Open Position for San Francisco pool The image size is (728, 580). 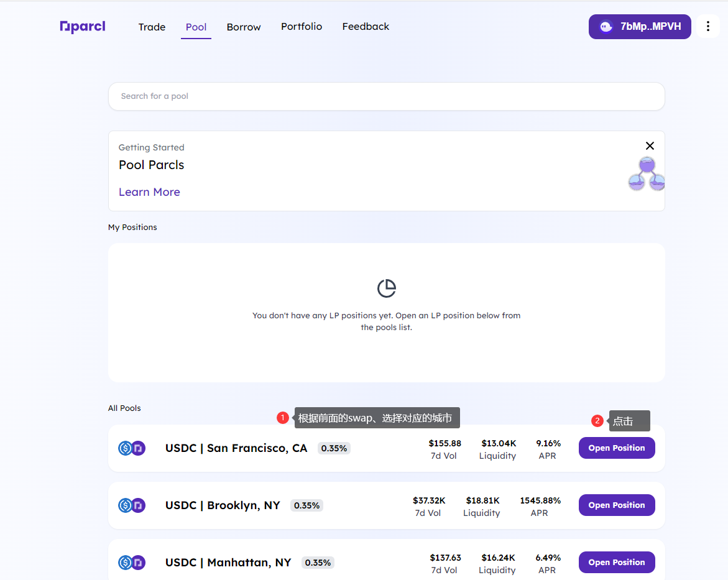coord(617,448)
